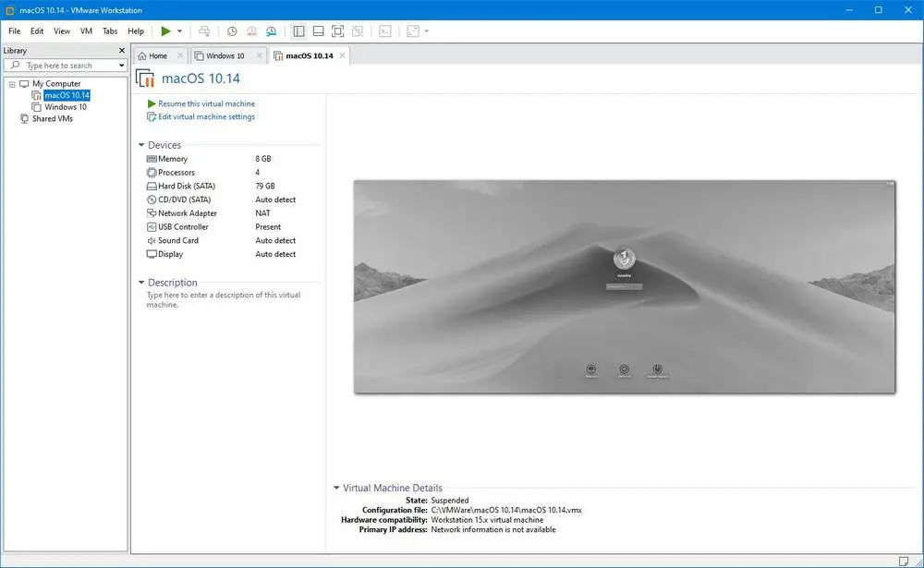Click the green Power On play button

tap(166, 31)
